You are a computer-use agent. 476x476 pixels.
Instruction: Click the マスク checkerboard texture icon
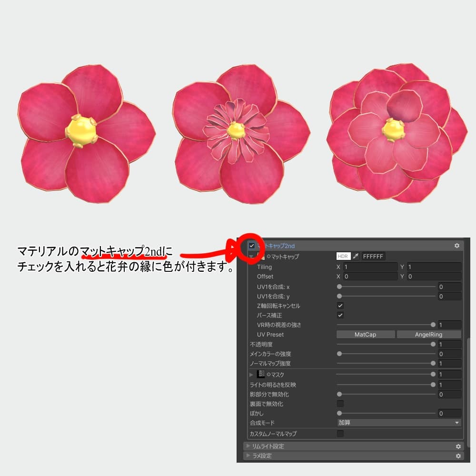pos(261,374)
